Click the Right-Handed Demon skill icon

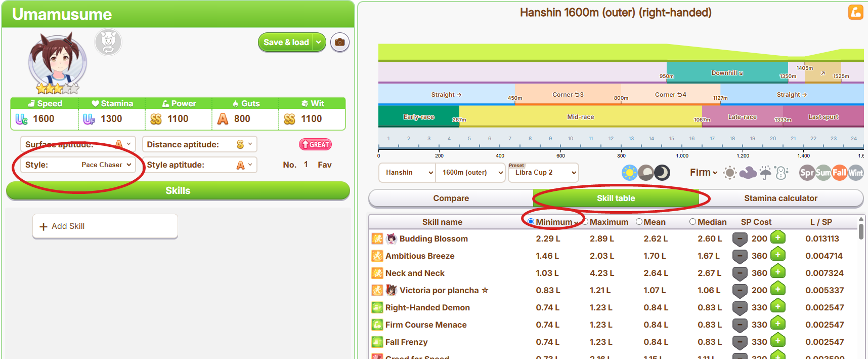(377, 307)
